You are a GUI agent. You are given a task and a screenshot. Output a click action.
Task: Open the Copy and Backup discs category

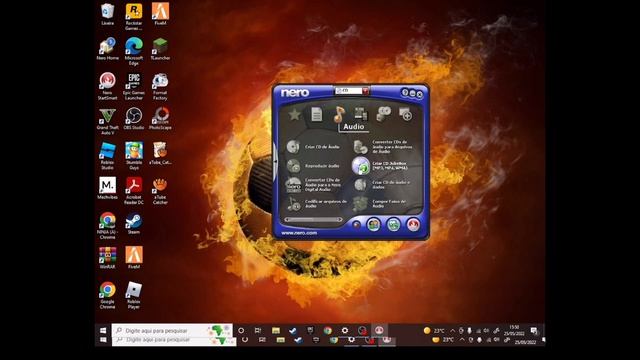(x=383, y=113)
